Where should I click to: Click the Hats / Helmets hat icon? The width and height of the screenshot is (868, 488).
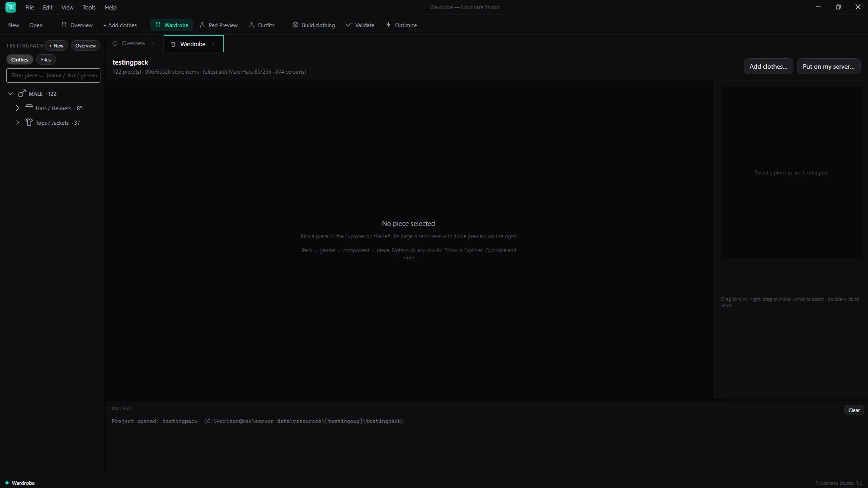[29, 107]
